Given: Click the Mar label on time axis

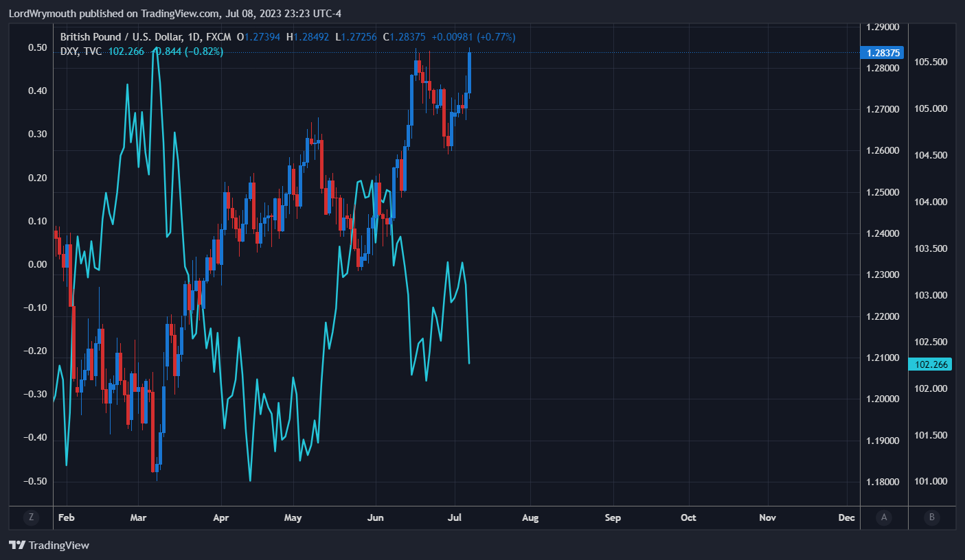Looking at the screenshot, I should tap(138, 517).
